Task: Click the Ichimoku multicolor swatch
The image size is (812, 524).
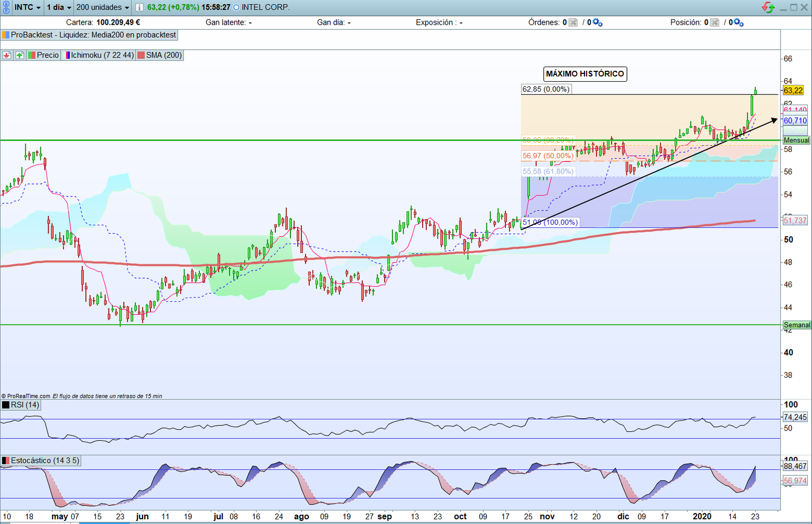Action: point(67,55)
